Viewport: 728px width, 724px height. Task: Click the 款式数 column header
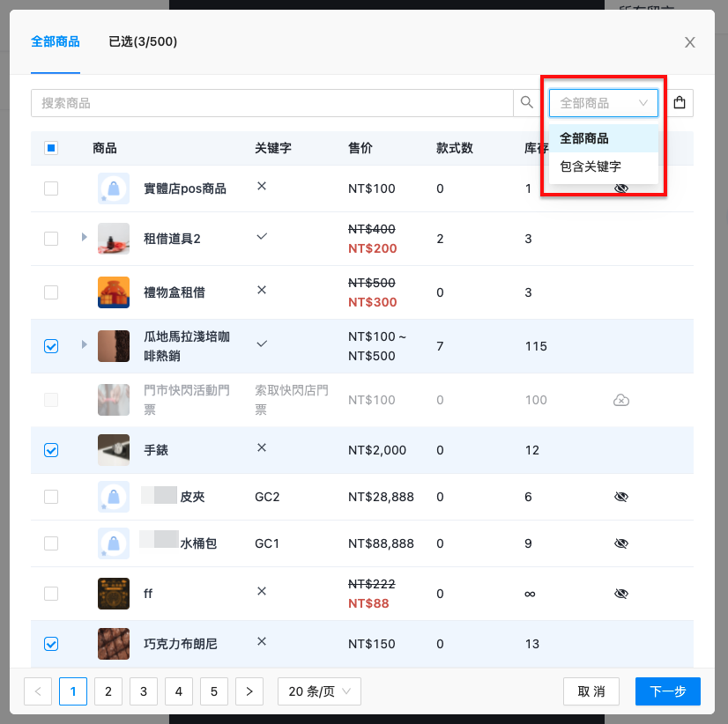click(455, 148)
